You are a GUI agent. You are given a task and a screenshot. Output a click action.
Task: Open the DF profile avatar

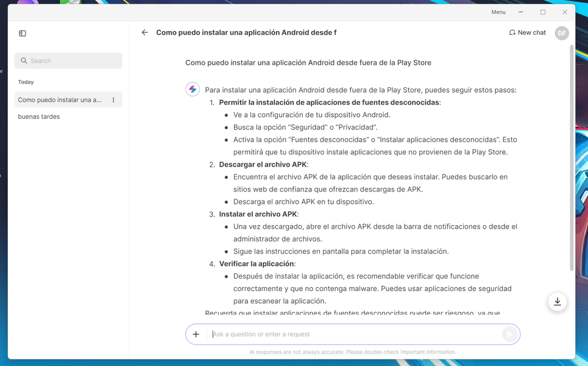[561, 33]
